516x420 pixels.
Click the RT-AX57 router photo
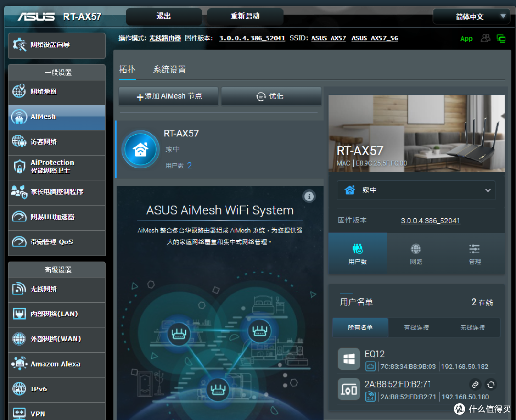click(416, 134)
